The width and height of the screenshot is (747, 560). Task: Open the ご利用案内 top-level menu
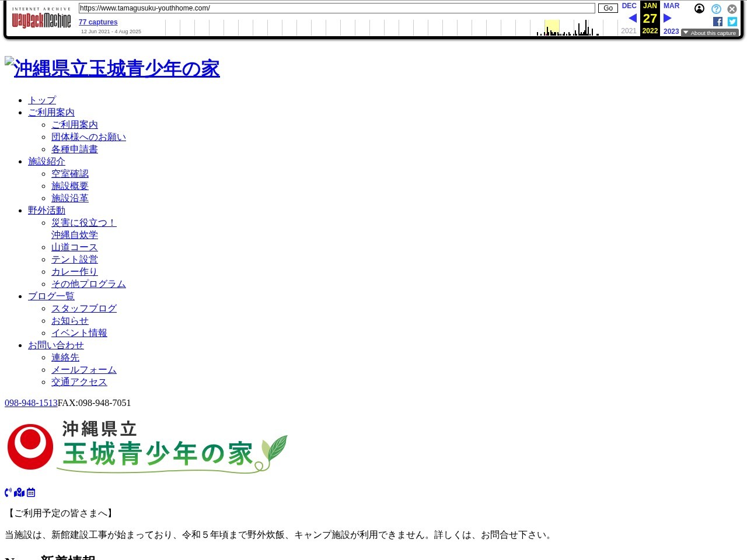(x=51, y=112)
